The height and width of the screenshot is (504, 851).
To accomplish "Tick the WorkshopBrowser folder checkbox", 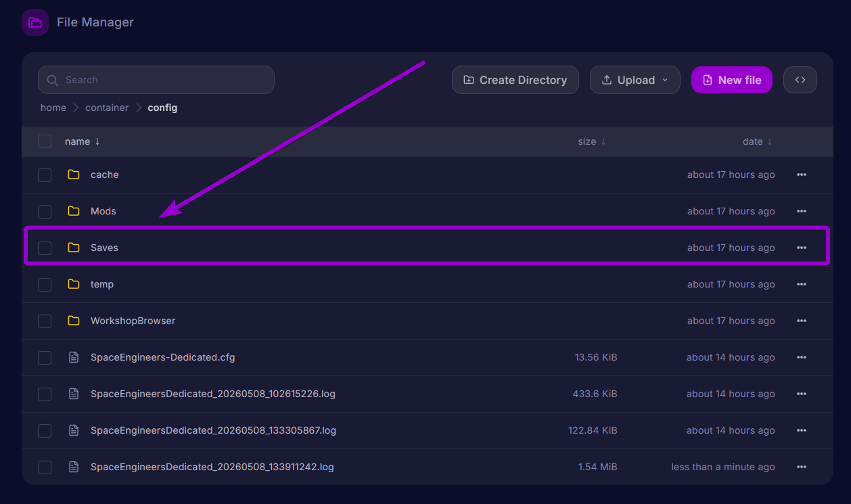I will point(45,321).
